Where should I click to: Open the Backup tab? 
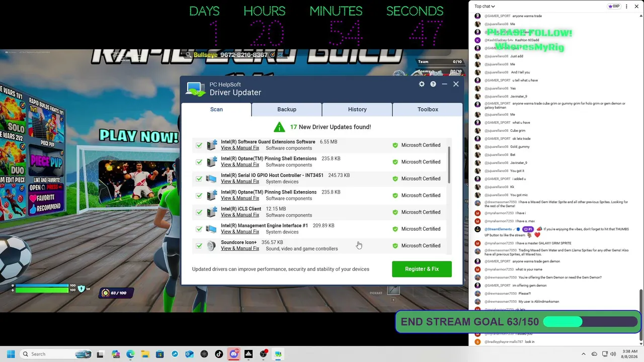coord(287,109)
